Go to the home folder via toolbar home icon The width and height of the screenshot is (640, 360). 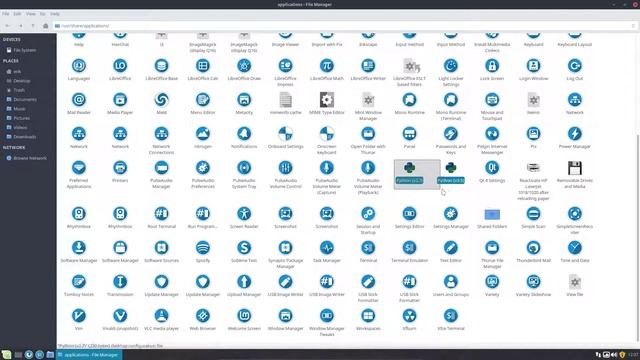46,26
